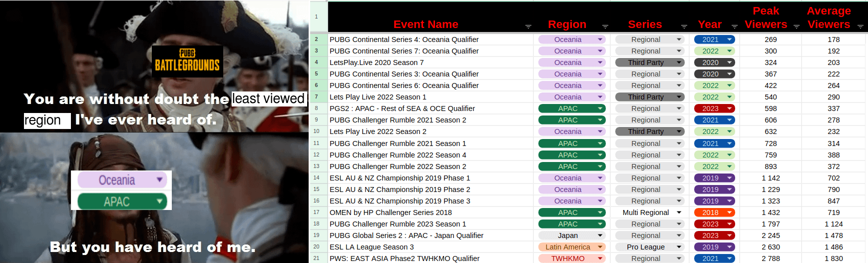Open the Year column filter icon
Viewport: 868px width, 263px height.
pos(734,26)
